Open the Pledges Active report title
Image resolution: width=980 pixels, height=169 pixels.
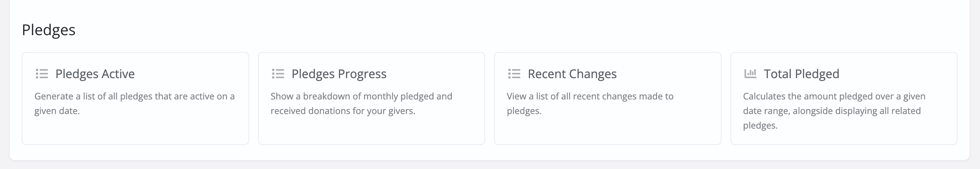(95, 74)
